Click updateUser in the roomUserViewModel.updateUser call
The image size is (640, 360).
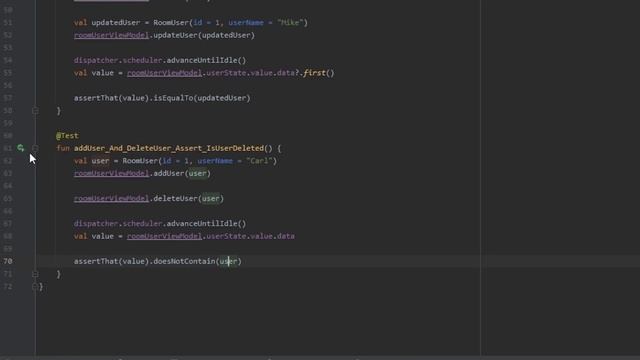(176, 35)
